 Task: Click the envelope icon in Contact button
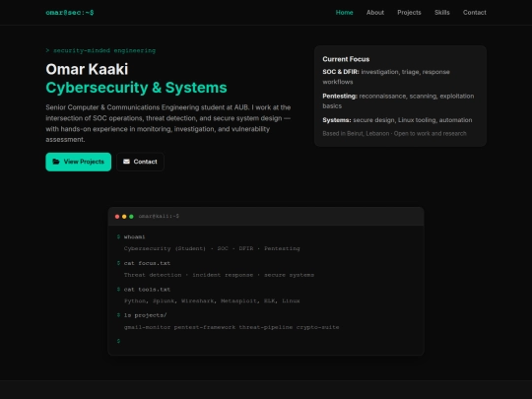pyautogui.click(x=126, y=162)
